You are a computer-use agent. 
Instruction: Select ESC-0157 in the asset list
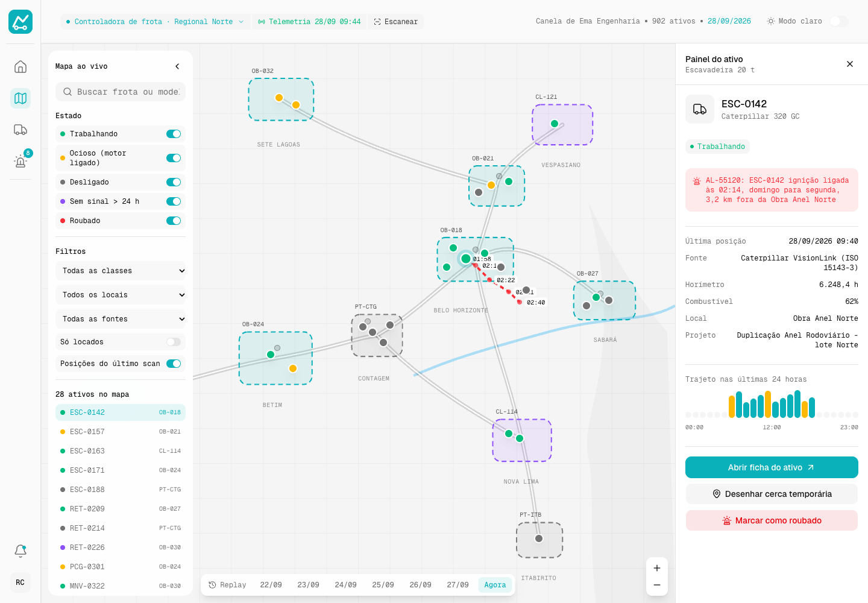pos(121,432)
